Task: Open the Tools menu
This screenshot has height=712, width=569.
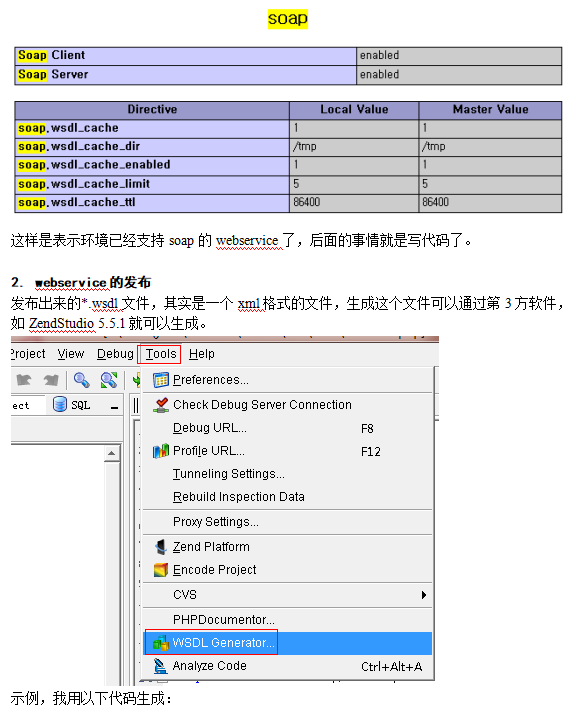Action: (160, 354)
